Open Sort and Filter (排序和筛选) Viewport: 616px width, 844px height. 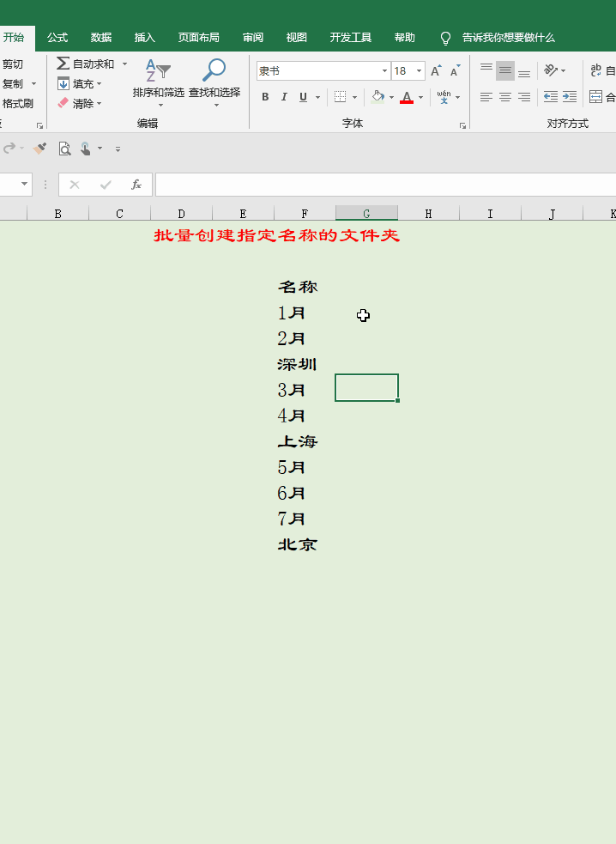tap(158, 83)
